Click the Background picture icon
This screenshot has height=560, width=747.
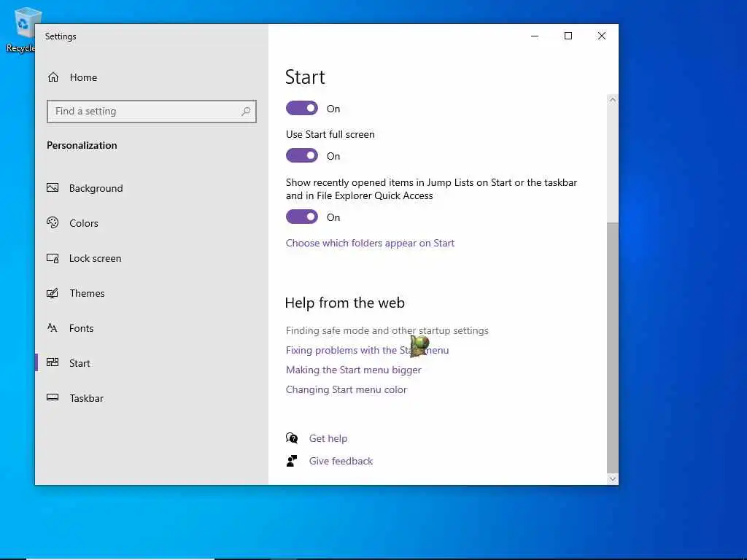tap(53, 187)
